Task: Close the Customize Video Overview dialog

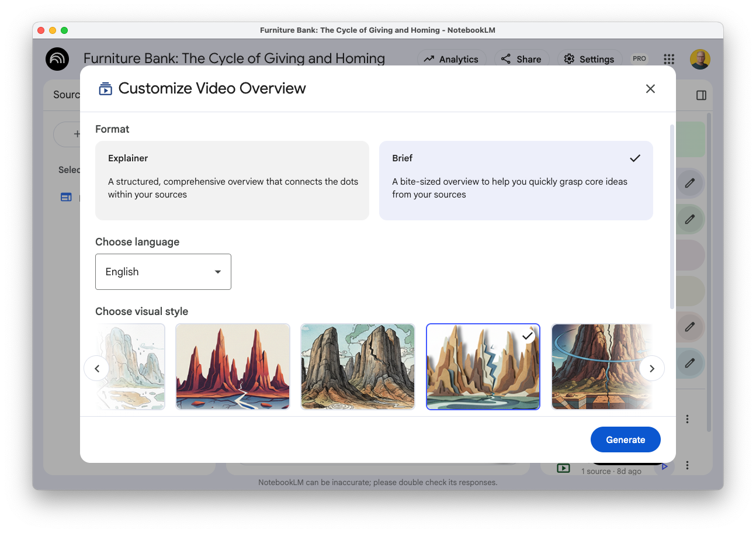Action: coord(650,89)
